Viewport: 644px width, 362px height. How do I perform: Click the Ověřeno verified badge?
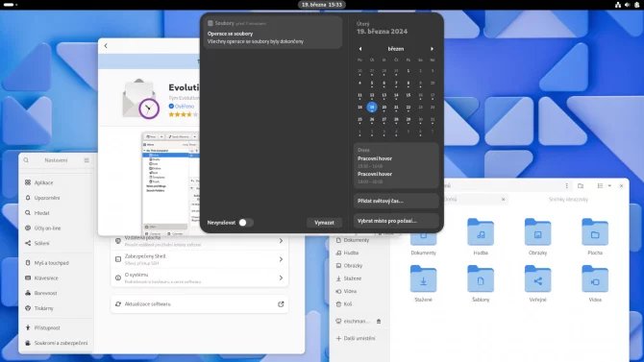[181, 107]
